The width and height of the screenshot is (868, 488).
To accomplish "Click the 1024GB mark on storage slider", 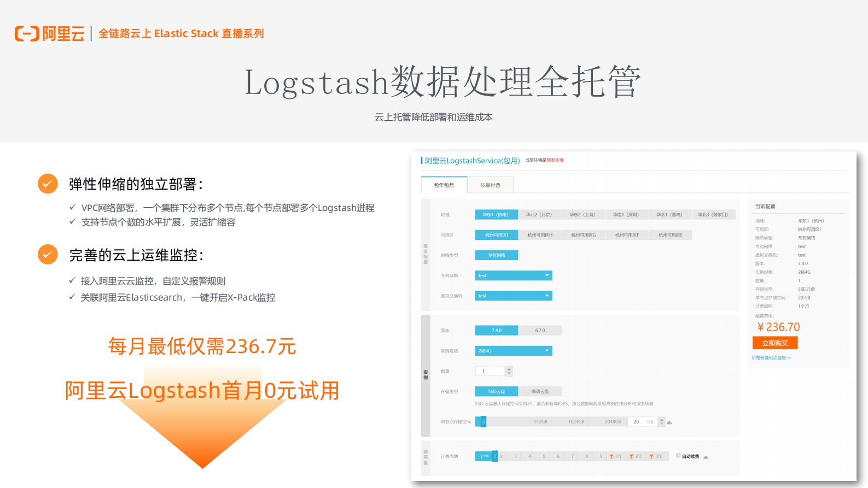I will [576, 422].
